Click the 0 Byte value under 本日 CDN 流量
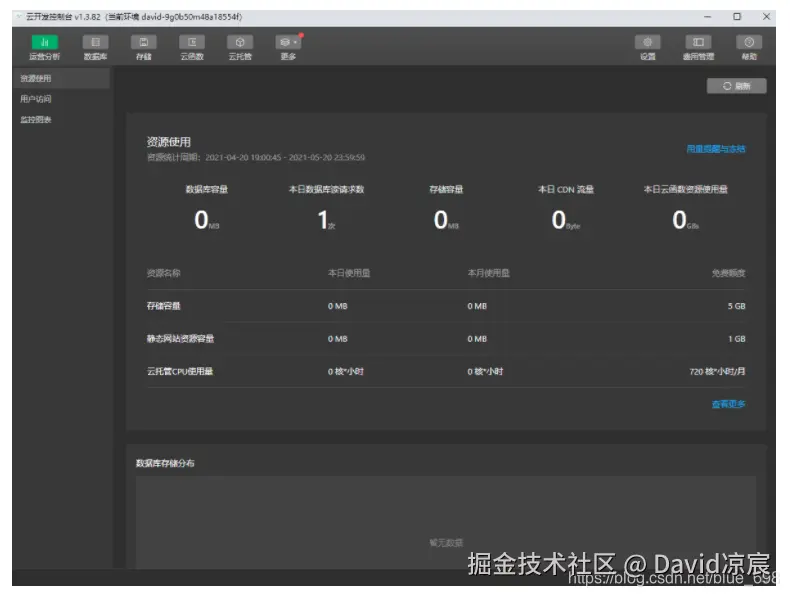The image size is (790, 597). click(x=565, y=220)
